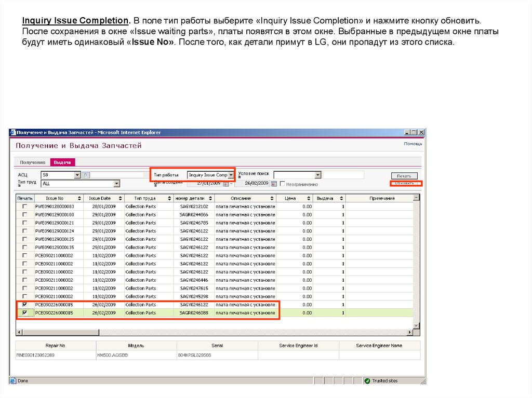
Task: Click the Обновить button
Action: click(405, 183)
